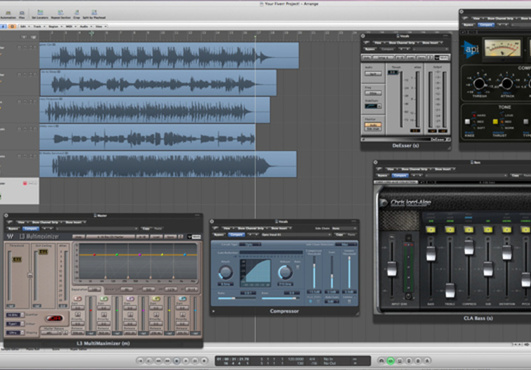Viewport: 531px width, 370px height.
Task: Open the Track local menu
Action: [x=39, y=26]
